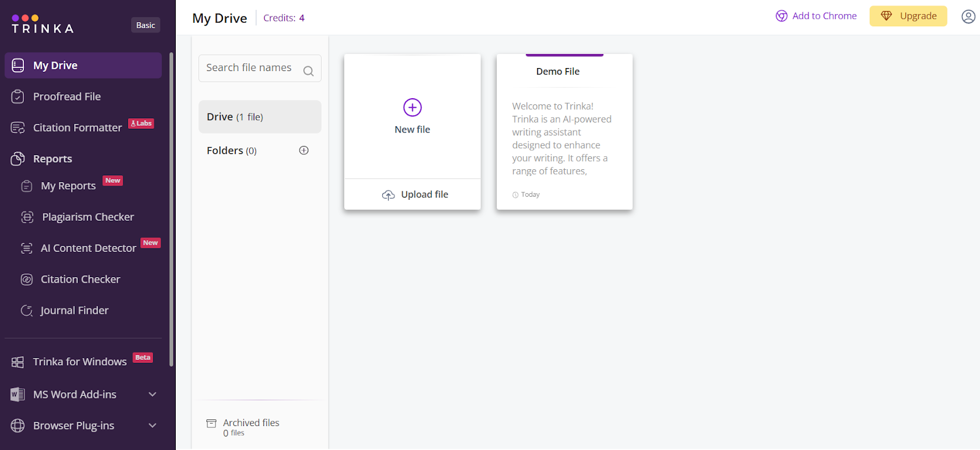Select the Folders (0) row
Screen dimensions: 980x450
pyautogui.click(x=260, y=150)
